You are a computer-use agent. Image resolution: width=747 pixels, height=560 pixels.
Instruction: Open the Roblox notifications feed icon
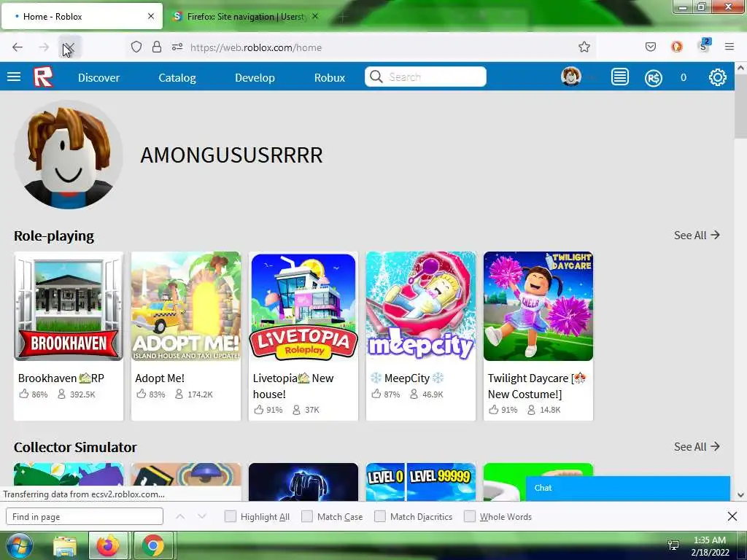(620, 77)
